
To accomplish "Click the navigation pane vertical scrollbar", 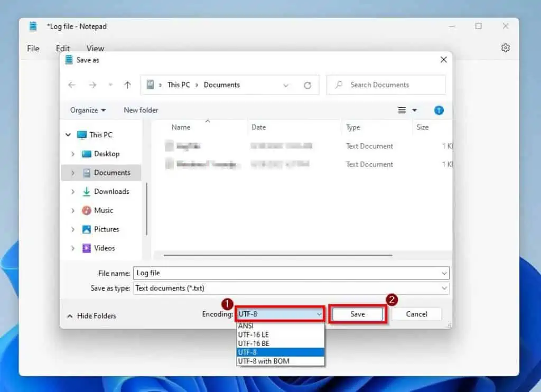I will coord(147,209).
